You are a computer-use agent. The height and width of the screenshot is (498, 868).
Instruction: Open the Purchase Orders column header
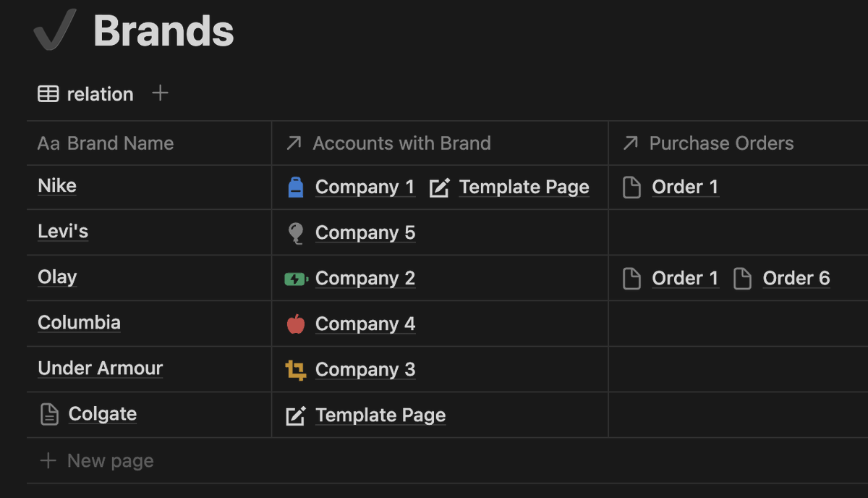(x=738, y=143)
